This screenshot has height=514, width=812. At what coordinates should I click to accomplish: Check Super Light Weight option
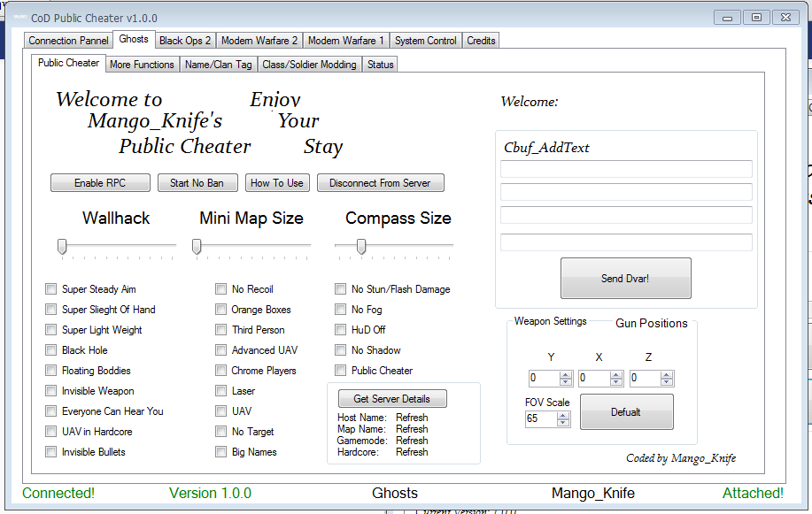50,330
